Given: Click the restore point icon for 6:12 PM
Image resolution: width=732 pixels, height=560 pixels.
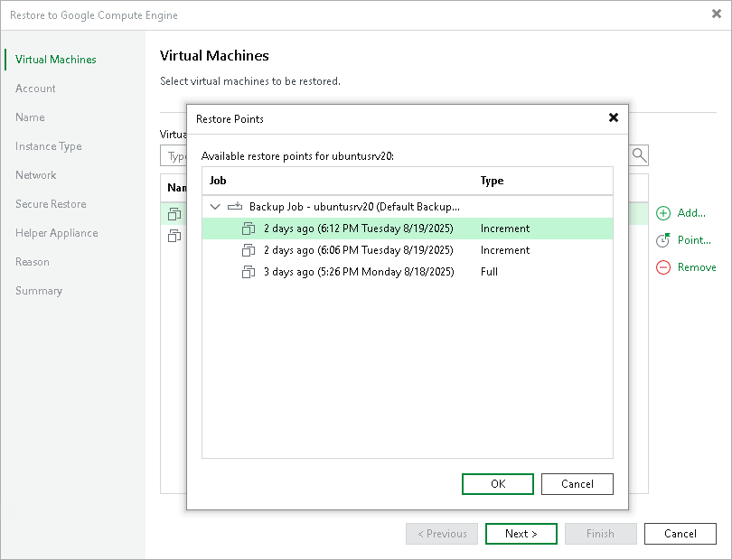Looking at the screenshot, I should pos(249,229).
